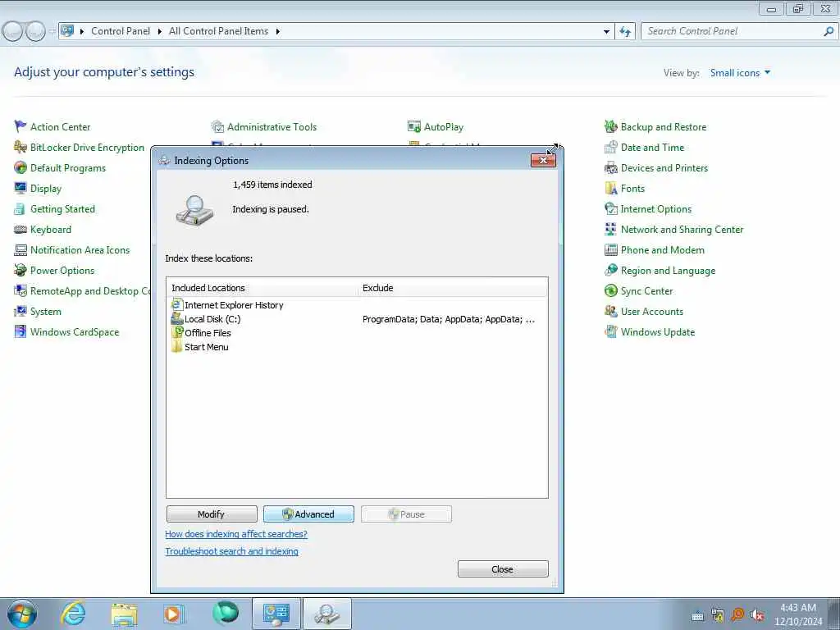
Task: Click the Close button in Indexing Options
Action: tap(503, 569)
